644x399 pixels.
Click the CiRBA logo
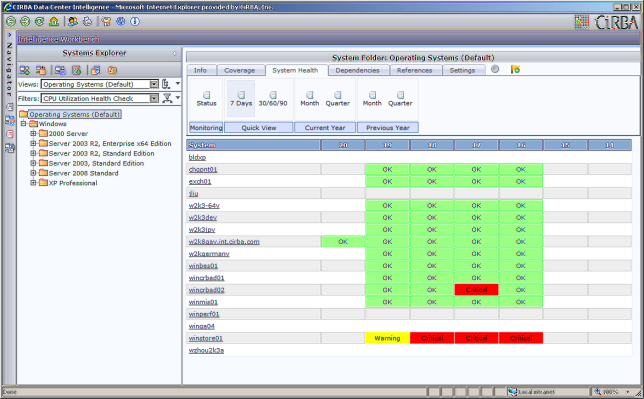[x=607, y=22]
